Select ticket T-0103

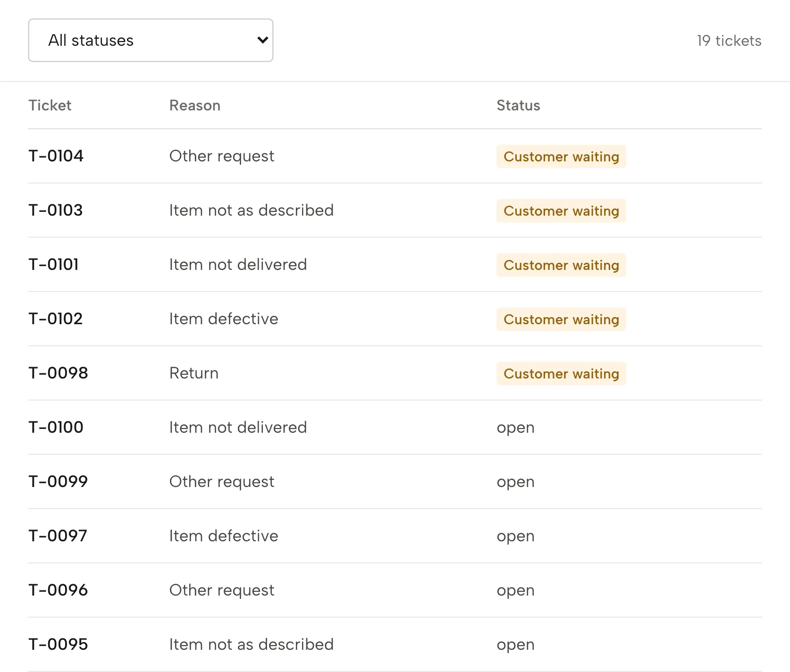tap(56, 210)
